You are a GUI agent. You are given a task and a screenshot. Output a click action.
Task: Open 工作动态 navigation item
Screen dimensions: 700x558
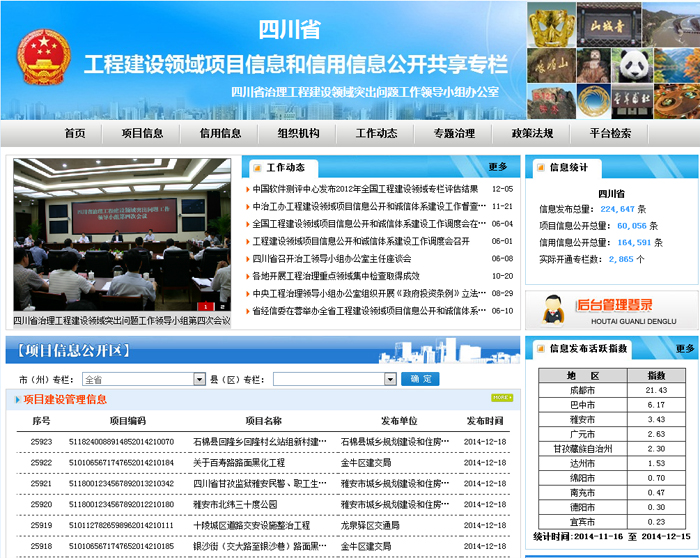[x=376, y=133]
